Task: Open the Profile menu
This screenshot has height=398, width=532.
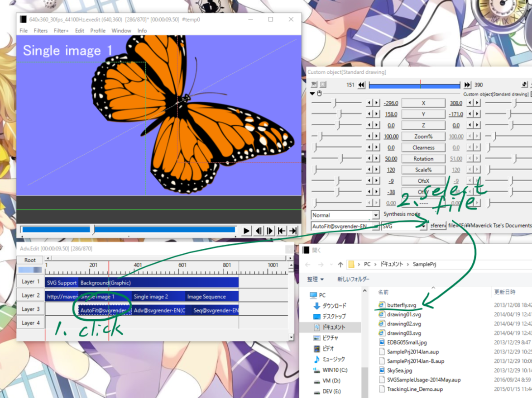Action: pos(98,30)
